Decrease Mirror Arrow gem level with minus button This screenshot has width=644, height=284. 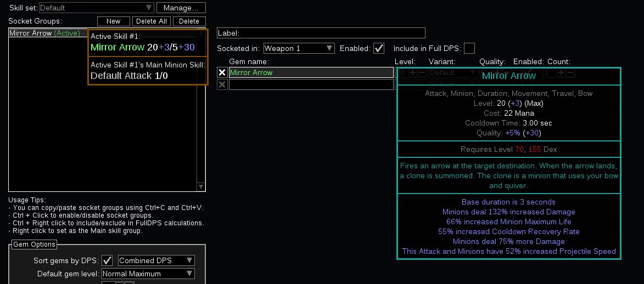coord(422,72)
